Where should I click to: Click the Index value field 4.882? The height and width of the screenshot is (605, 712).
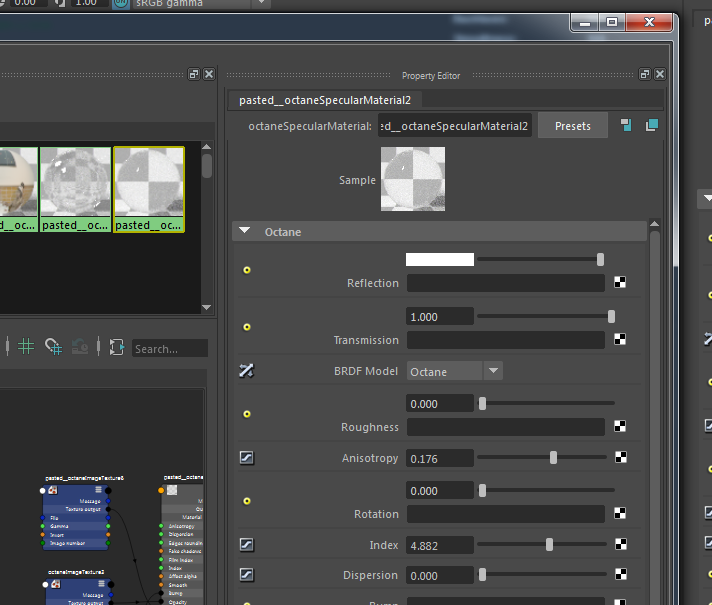[440, 545]
